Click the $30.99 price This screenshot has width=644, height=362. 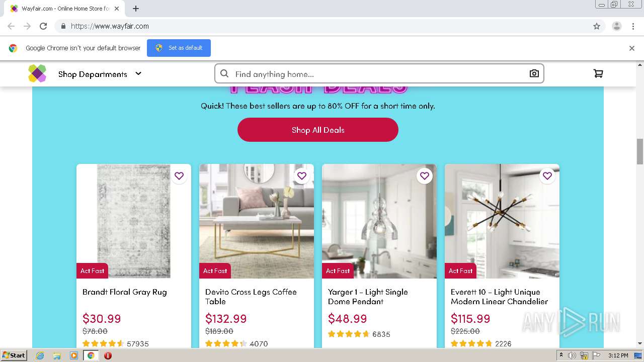(x=102, y=319)
